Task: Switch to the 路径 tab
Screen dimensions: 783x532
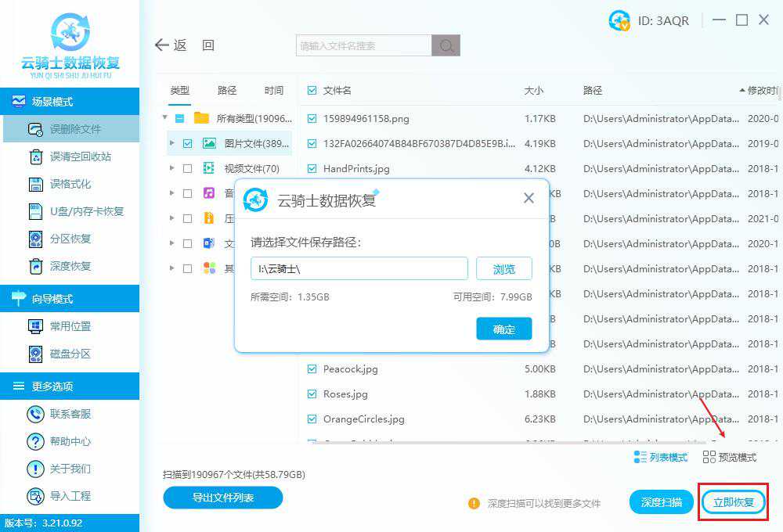Action: pos(226,90)
